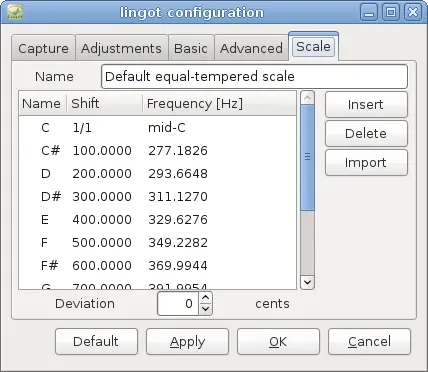Click the scale Name text field
This screenshot has height=372, width=428.
pyautogui.click(x=254, y=77)
